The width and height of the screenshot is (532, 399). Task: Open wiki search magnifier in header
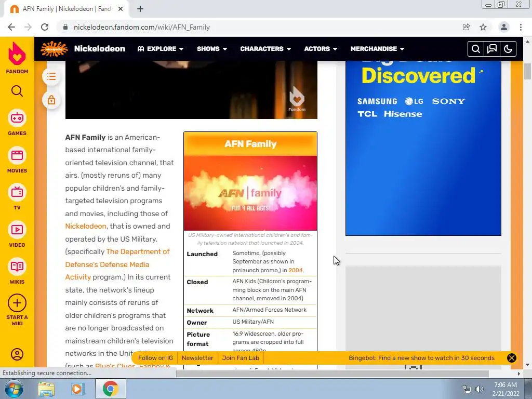[476, 49]
